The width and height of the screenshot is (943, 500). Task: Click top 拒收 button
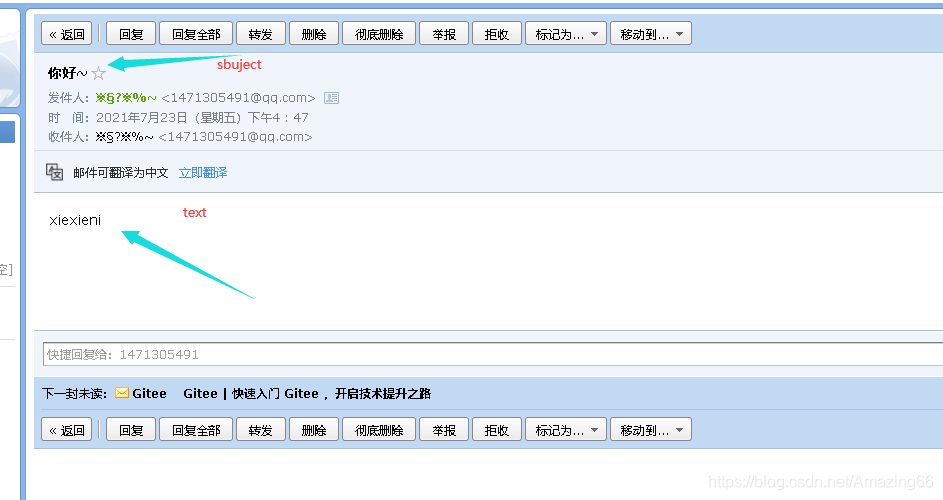pos(497,34)
